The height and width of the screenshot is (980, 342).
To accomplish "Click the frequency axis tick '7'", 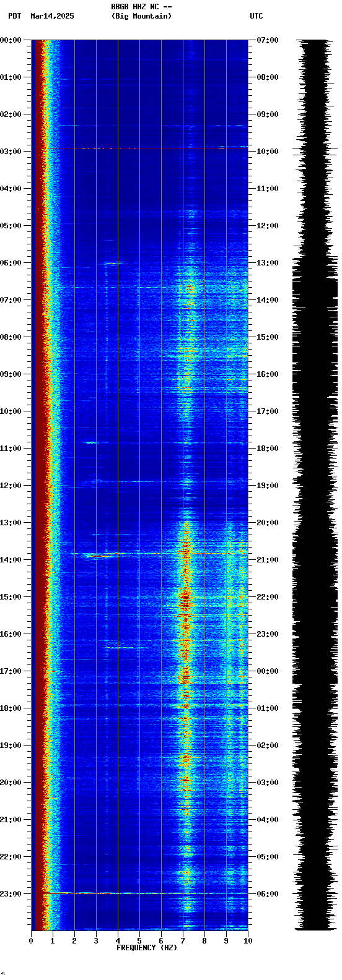I will 183,941.
